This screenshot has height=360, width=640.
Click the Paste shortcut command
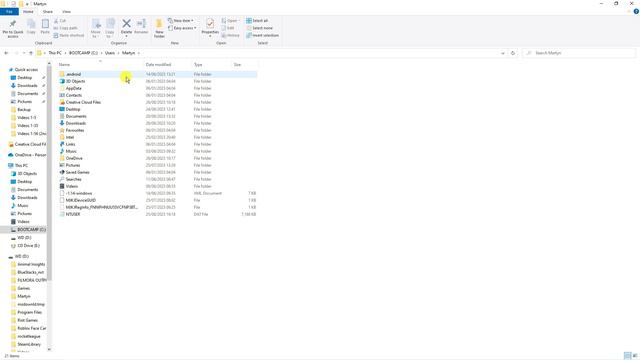click(x=69, y=36)
